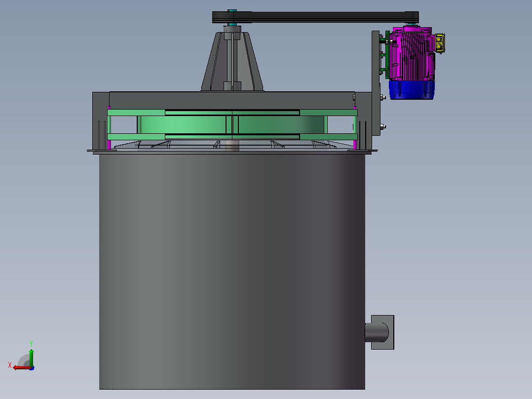Select the outlet pipe stub on the tank side

coord(376,332)
